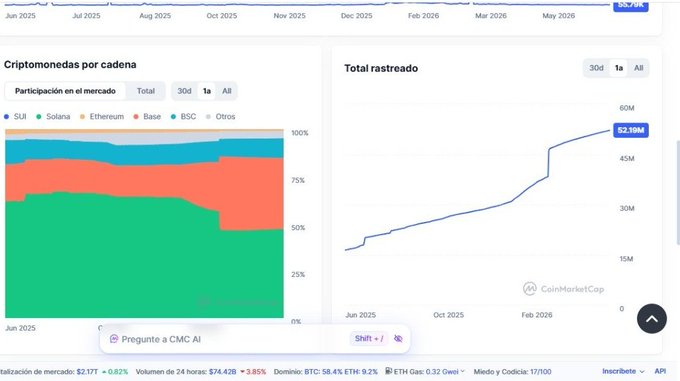
Task: Select 1a range for Criptomonedas por cadena
Action: pyautogui.click(x=207, y=91)
